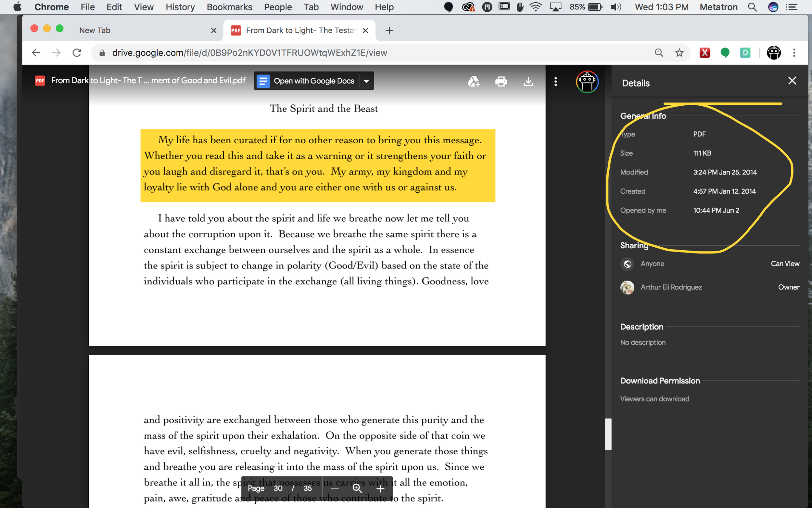The width and height of the screenshot is (812, 508).
Task: Click the Add to My Drive icon
Action: pos(474,81)
